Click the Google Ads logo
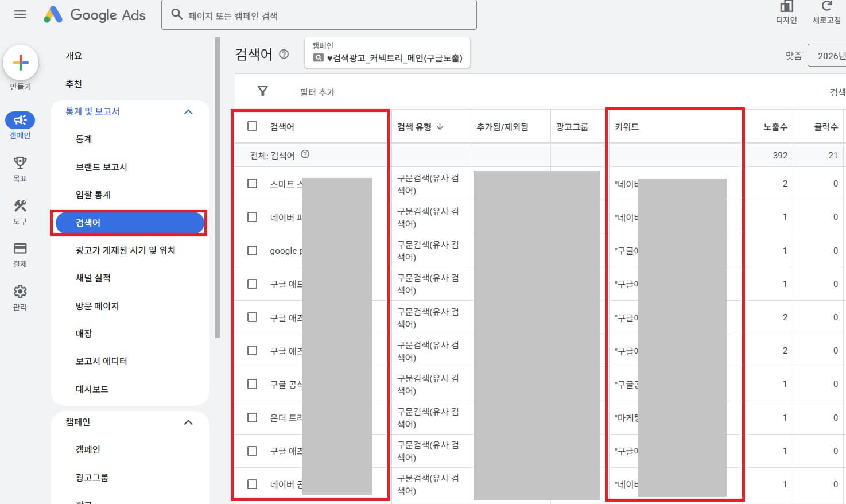Image resolution: width=846 pixels, height=504 pixels. [x=95, y=14]
